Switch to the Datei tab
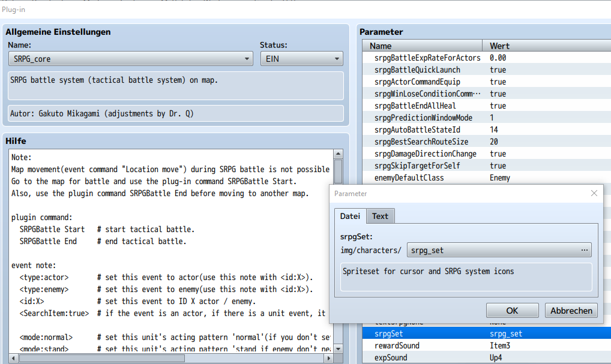The width and height of the screenshot is (611, 364). click(350, 216)
